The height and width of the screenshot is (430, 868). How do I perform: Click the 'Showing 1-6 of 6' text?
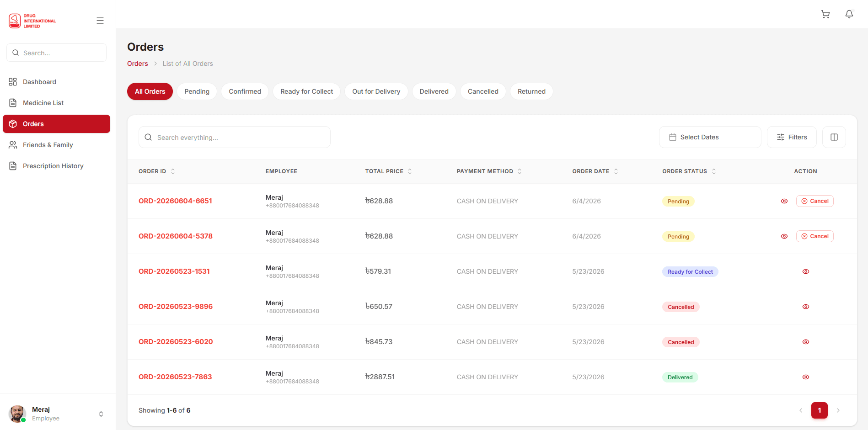[165, 410]
